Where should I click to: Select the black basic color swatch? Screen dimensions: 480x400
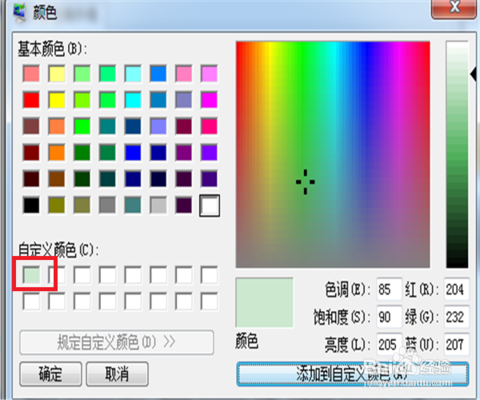[31, 205]
